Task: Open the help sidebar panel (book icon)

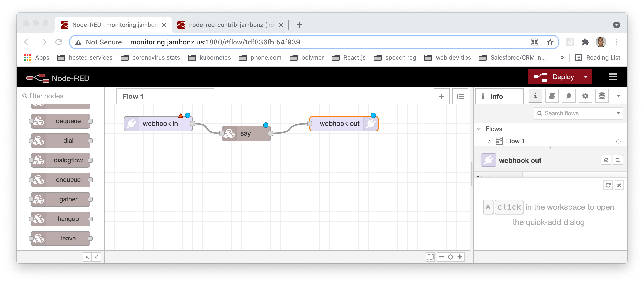Action: pyautogui.click(x=552, y=96)
